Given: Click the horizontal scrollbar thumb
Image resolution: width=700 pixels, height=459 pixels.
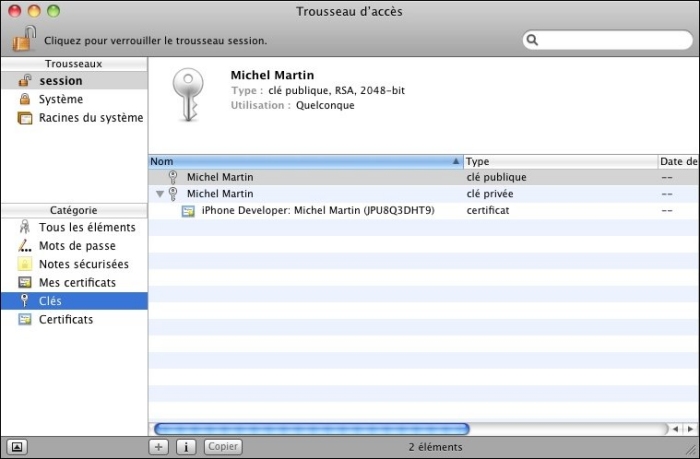Looking at the screenshot, I should (x=310, y=429).
